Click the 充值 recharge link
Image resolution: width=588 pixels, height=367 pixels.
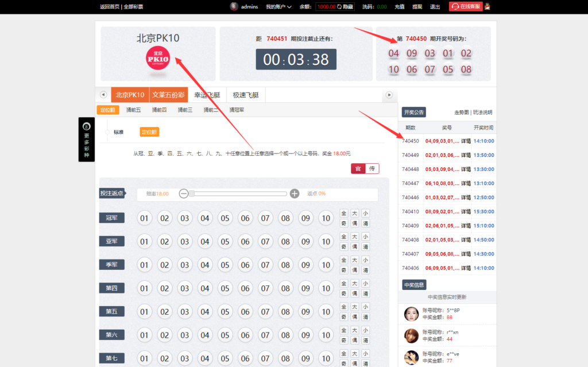[399, 7]
